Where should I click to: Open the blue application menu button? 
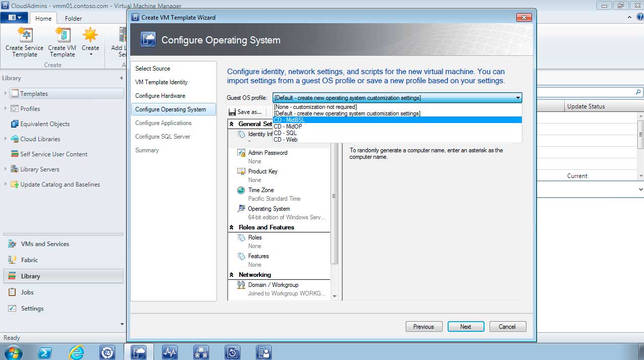tap(15, 18)
